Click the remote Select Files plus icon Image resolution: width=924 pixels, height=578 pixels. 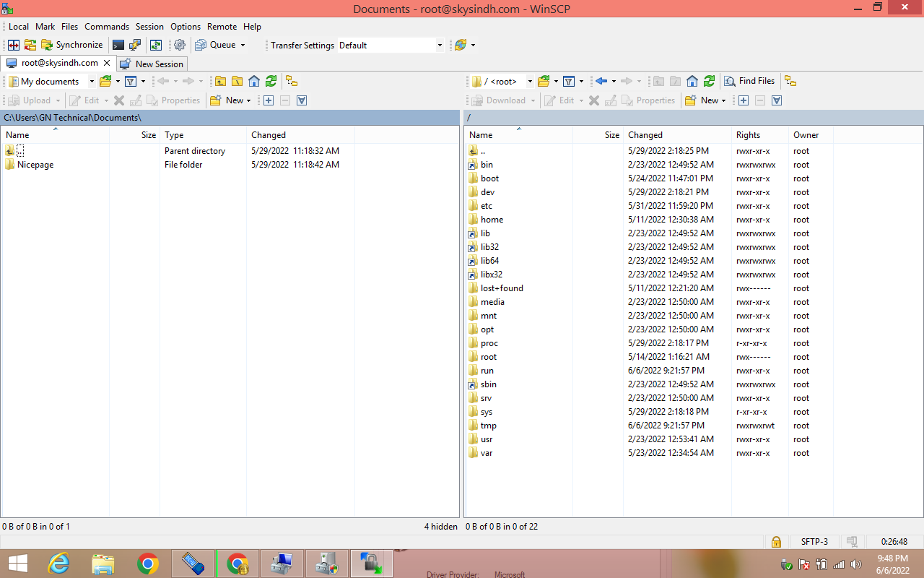coord(744,100)
